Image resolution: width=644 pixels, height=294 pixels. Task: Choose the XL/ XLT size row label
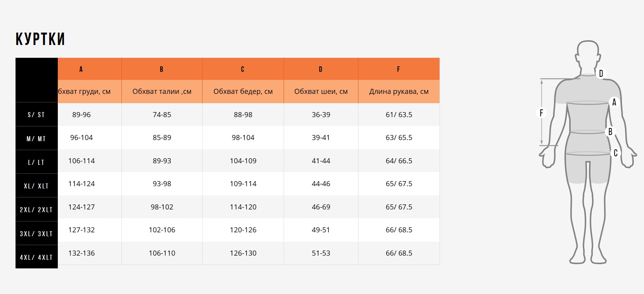[x=36, y=186]
